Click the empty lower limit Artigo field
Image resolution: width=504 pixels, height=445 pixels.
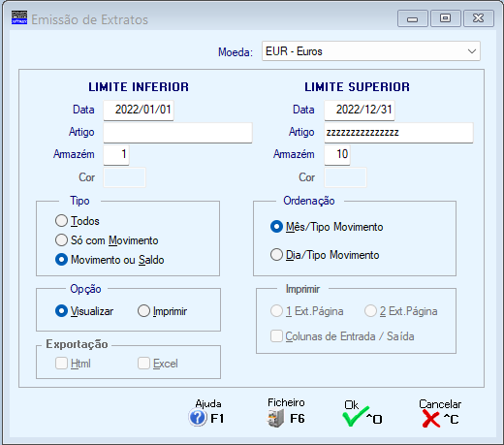pyautogui.click(x=177, y=133)
